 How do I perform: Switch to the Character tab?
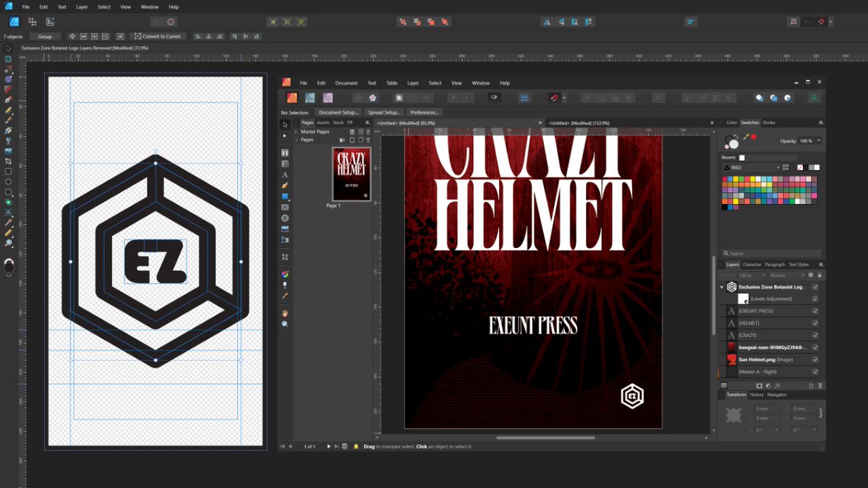coord(752,265)
